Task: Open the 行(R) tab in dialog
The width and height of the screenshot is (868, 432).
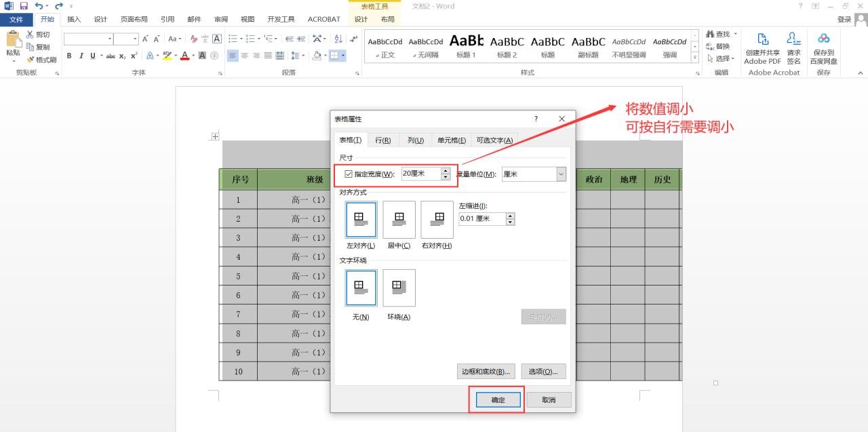Action: coord(382,140)
